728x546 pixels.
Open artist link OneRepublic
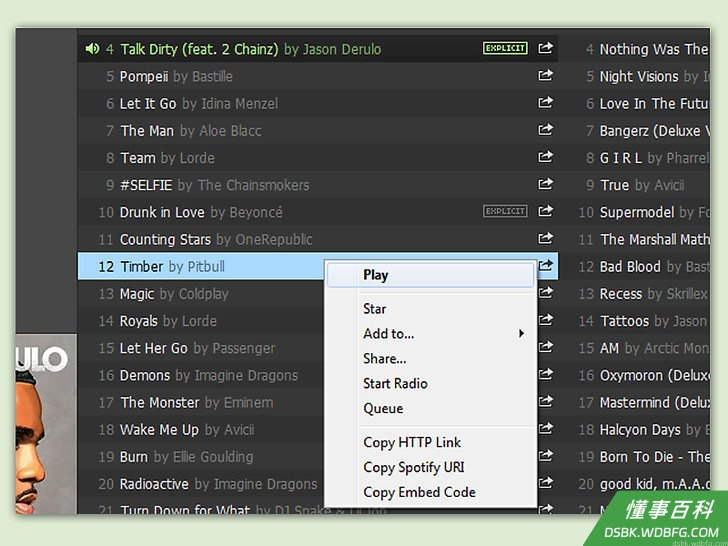274,240
